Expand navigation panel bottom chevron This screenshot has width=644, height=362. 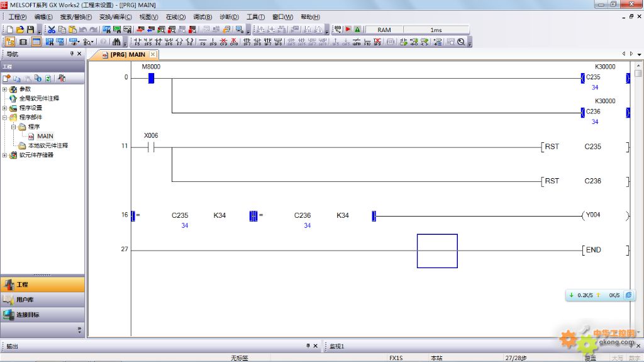coord(79,329)
